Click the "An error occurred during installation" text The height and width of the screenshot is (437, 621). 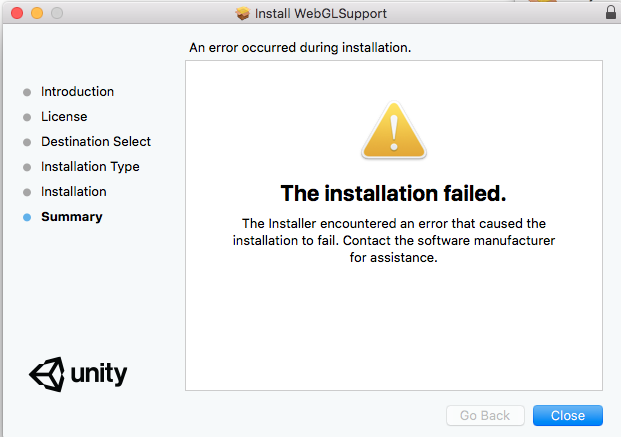300,47
